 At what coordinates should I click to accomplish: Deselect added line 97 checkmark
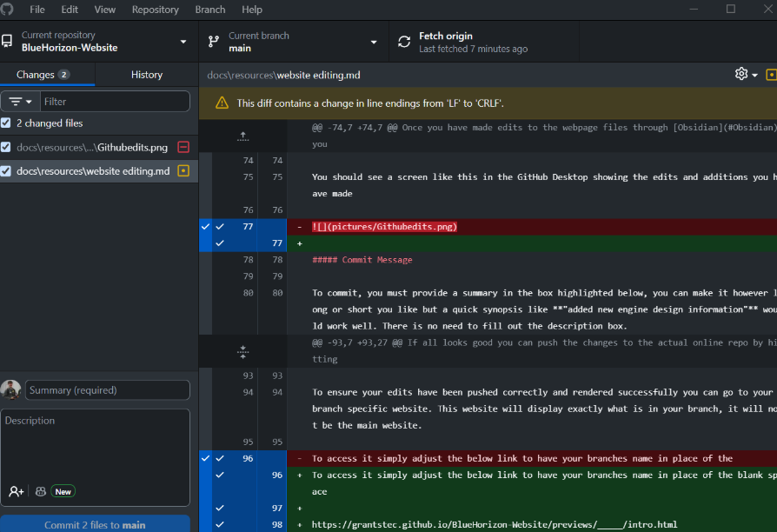(x=220, y=508)
